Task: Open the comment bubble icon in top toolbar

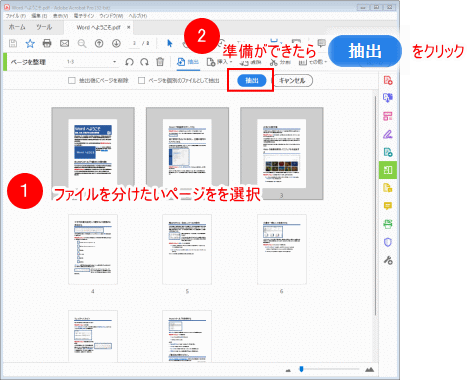Action: click(x=321, y=43)
